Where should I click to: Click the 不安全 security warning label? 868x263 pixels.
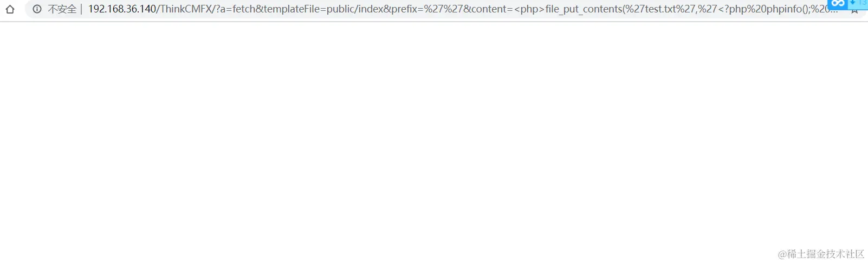tap(62, 9)
